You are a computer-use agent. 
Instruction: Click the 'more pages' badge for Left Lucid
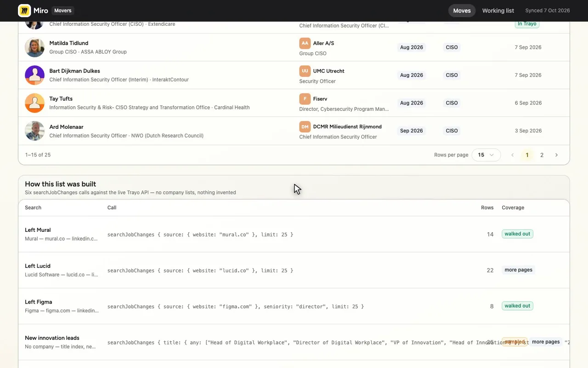(518, 270)
